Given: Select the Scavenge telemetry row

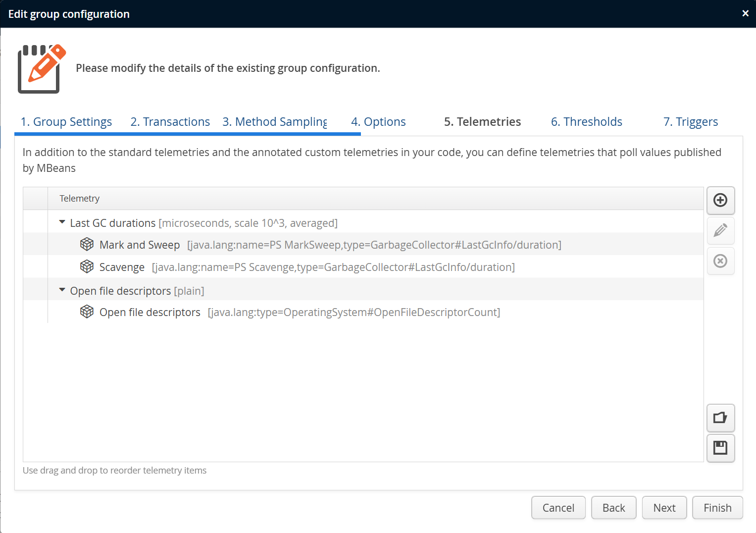Looking at the screenshot, I should tap(122, 267).
